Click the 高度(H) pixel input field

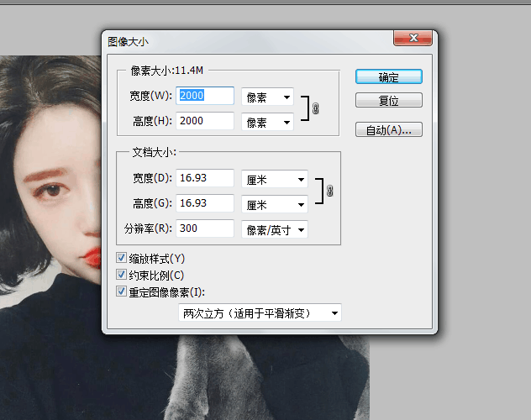tap(205, 121)
